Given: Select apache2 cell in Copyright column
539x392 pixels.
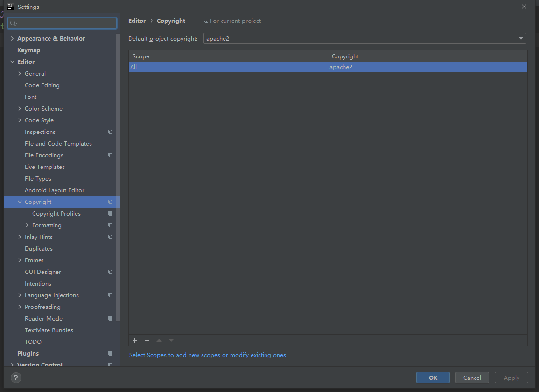Looking at the screenshot, I should point(427,67).
